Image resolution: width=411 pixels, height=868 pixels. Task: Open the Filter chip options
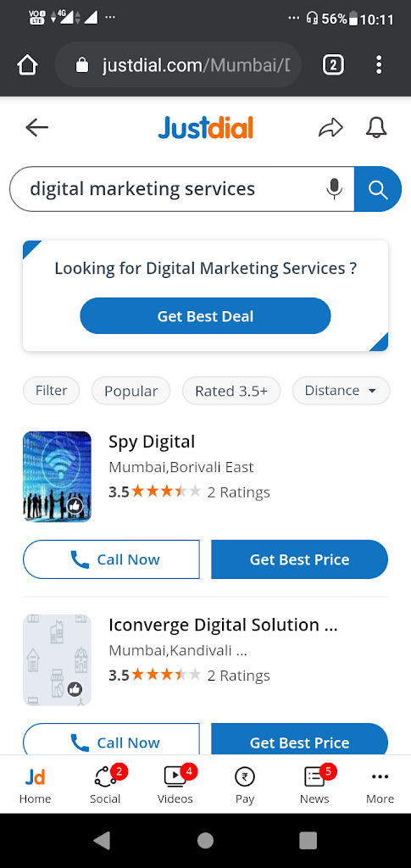point(52,391)
